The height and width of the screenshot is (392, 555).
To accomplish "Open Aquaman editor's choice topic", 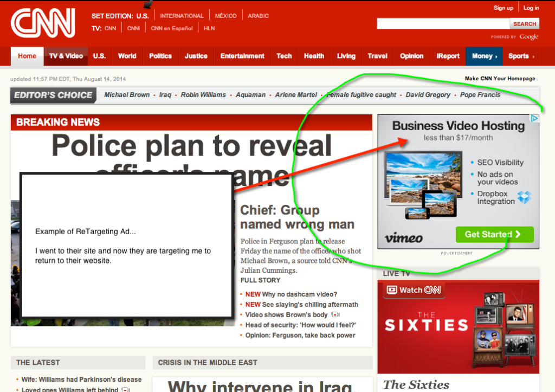I will point(250,95).
